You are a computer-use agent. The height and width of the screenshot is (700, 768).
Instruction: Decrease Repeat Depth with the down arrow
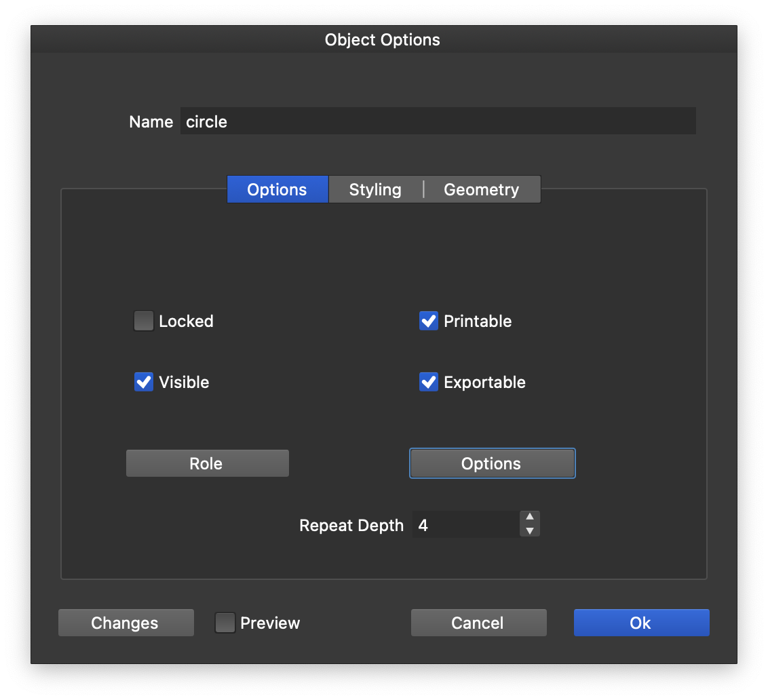[x=530, y=531]
